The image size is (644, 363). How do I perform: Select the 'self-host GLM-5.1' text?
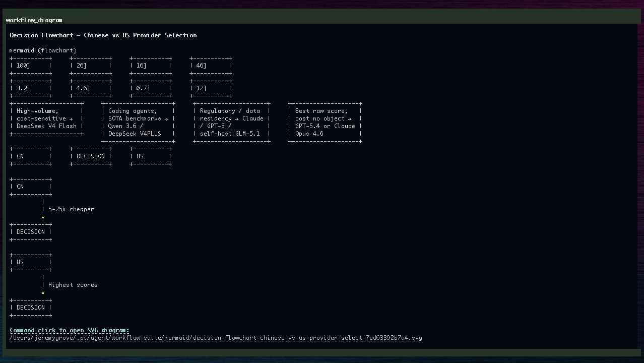(x=230, y=134)
